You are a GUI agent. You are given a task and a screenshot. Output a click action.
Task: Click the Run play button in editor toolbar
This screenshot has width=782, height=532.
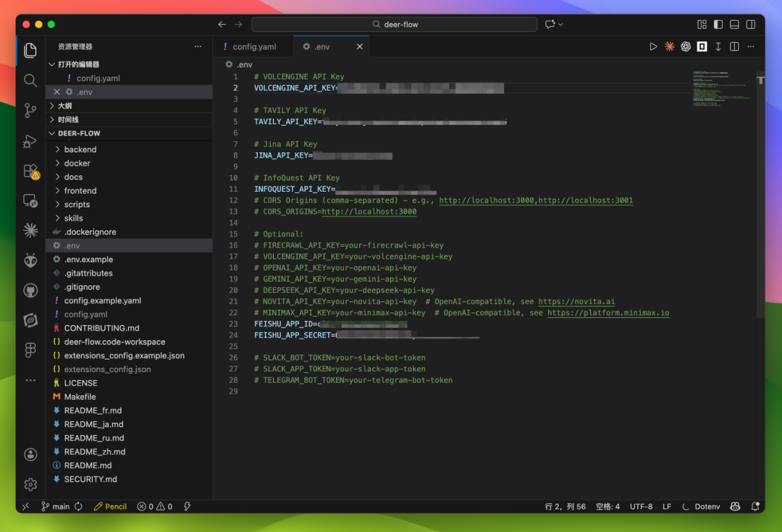point(653,46)
